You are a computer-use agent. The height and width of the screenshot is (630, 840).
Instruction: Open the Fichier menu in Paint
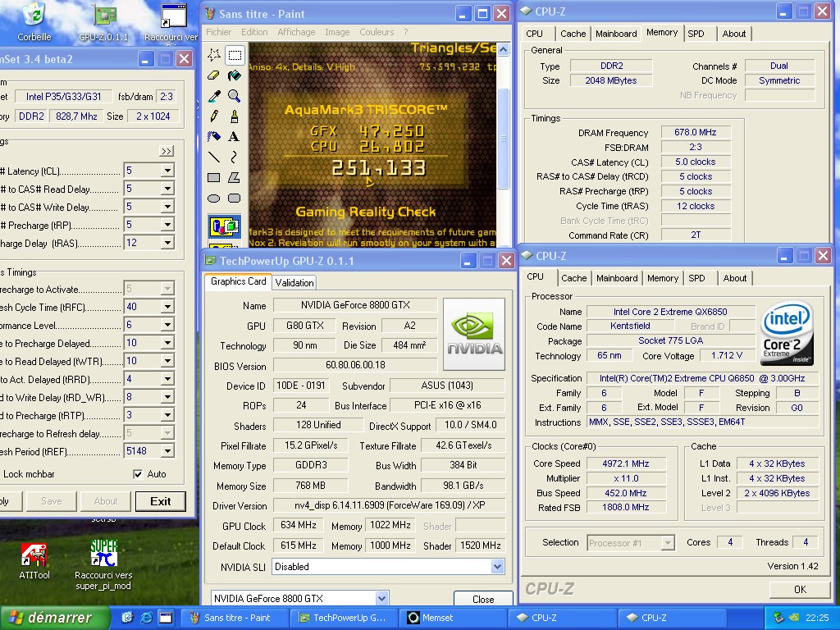click(218, 32)
